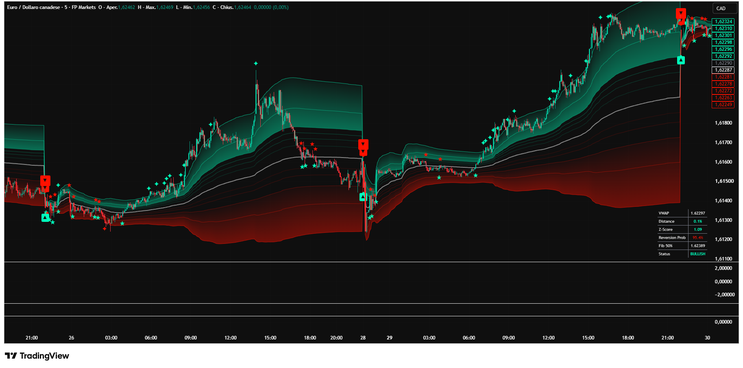Select the 1,62281 red price label
This screenshot has width=743, height=368.
(723, 77)
